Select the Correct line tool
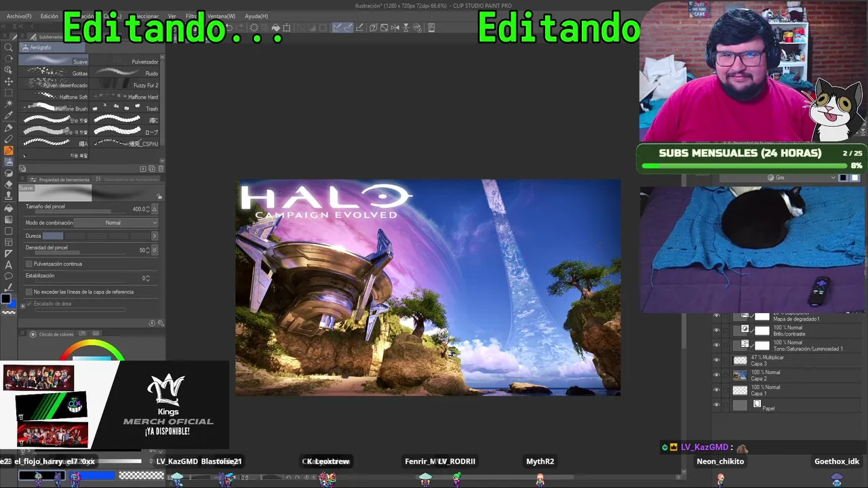 (9, 288)
